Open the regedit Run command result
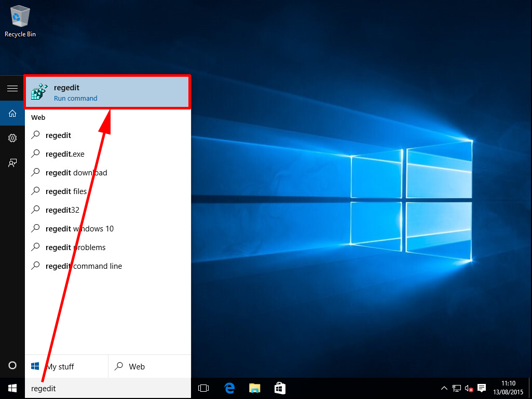Viewport: 532px width, 399px height. pos(107,92)
